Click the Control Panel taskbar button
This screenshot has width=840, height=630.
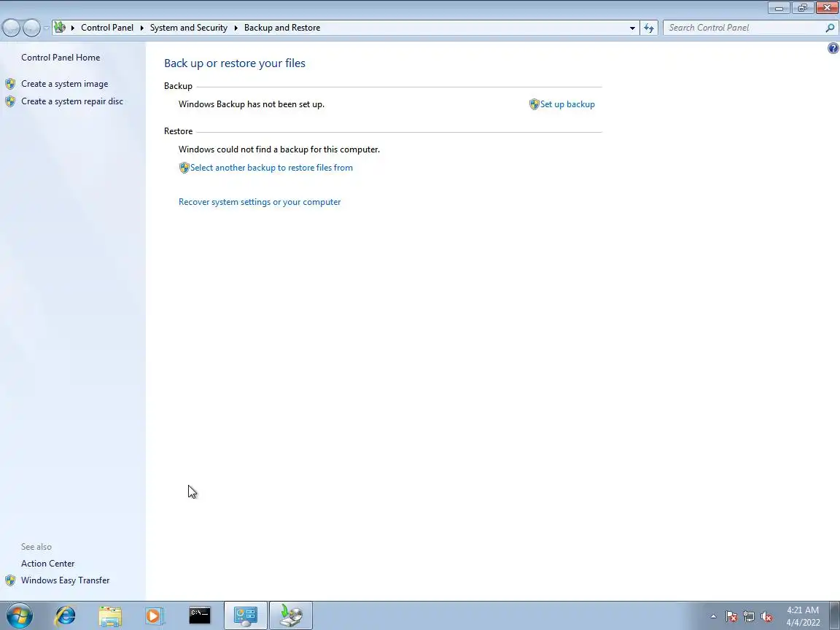(x=245, y=615)
